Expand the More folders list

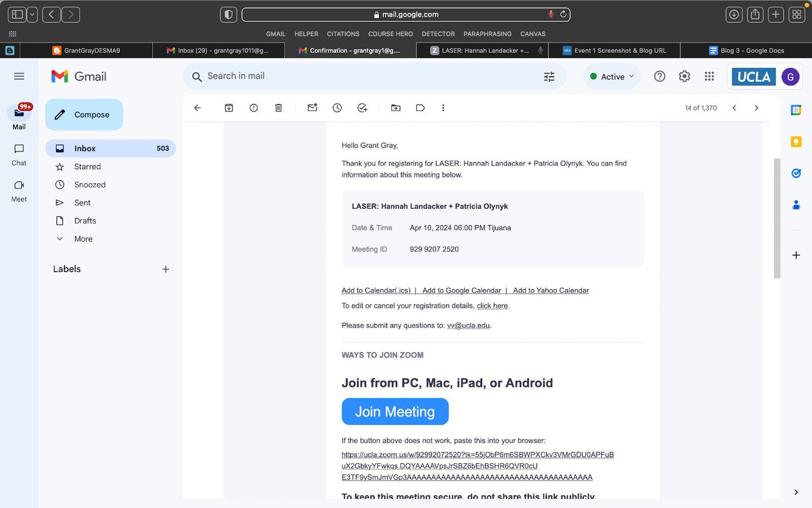point(111,239)
